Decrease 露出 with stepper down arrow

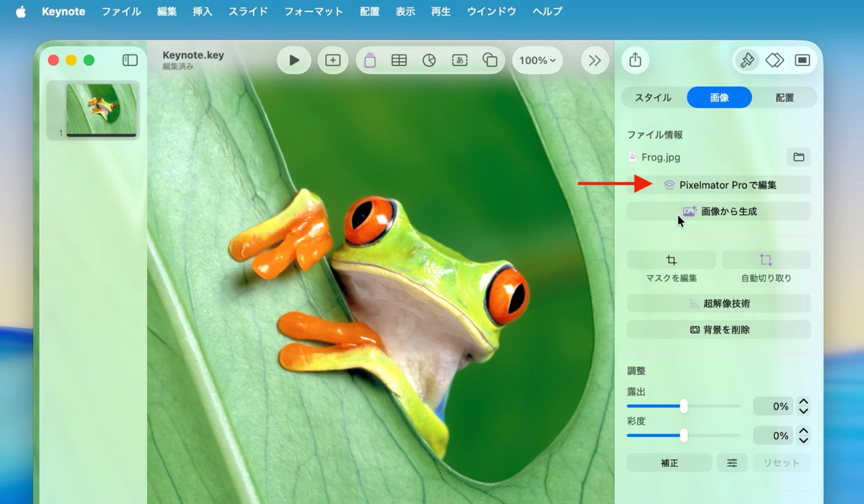(x=803, y=411)
